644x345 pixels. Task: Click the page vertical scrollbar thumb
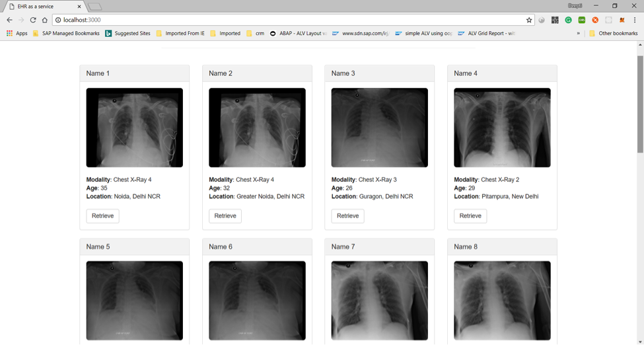tap(640, 104)
